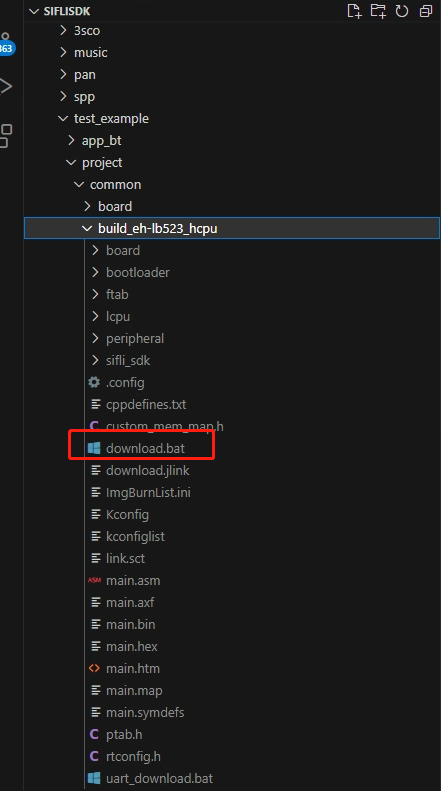This screenshot has width=441, height=791.
Task: Refresh the explorer with the refresh icon
Action: click(402, 11)
